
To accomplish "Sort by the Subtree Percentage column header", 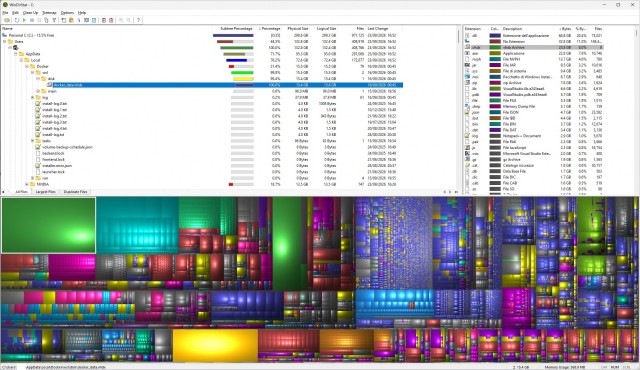I will [x=236, y=29].
